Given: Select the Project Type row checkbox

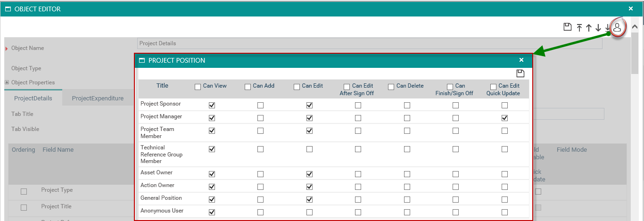Looking at the screenshot, I should pyautogui.click(x=24, y=191).
